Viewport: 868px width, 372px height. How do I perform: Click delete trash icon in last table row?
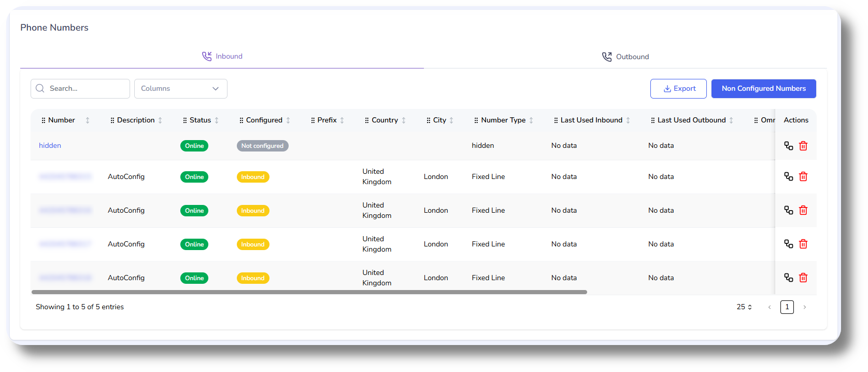[x=803, y=278]
